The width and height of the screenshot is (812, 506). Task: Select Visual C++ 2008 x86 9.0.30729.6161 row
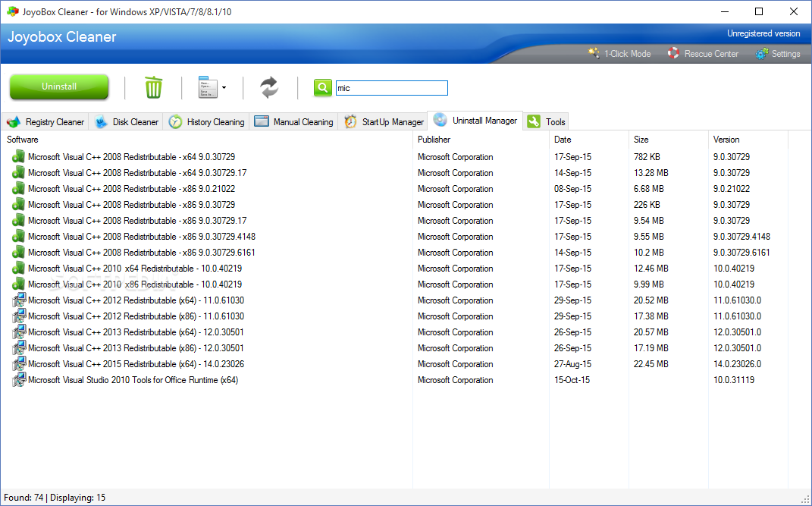coord(393,253)
